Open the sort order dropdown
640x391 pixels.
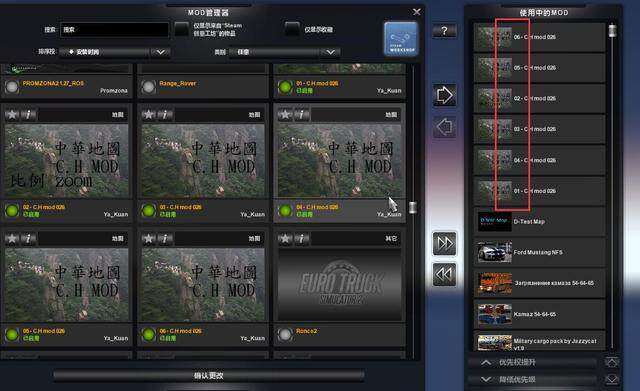click(x=115, y=52)
